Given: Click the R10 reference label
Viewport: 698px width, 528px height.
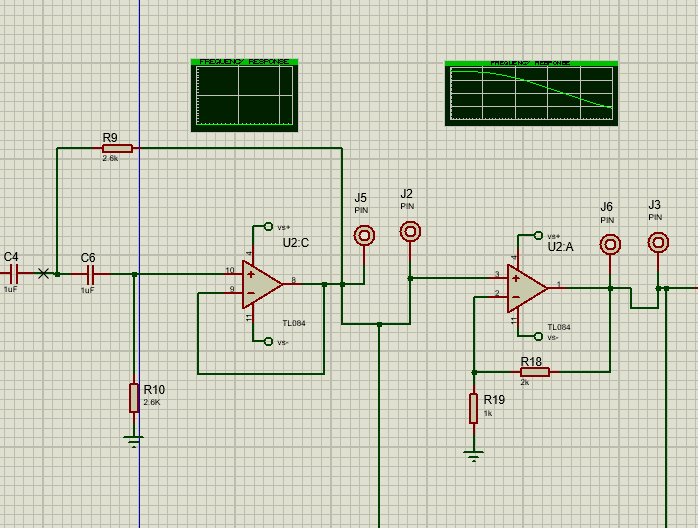Looking at the screenshot, I should click(154, 390).
